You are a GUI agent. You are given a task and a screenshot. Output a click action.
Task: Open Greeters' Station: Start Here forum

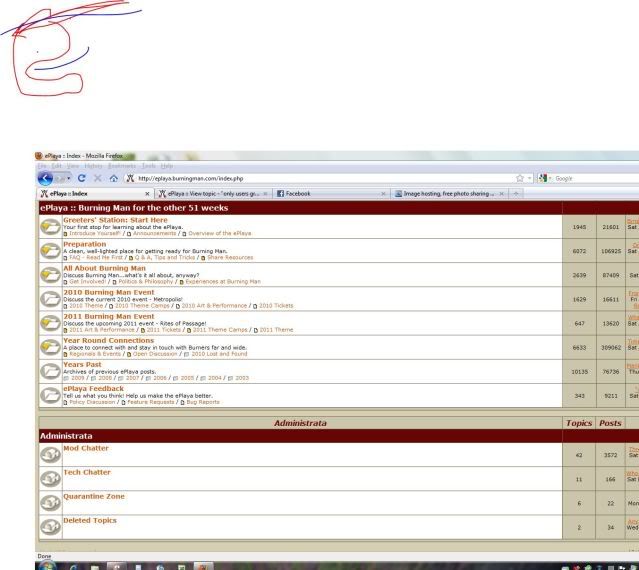[115, 220]
